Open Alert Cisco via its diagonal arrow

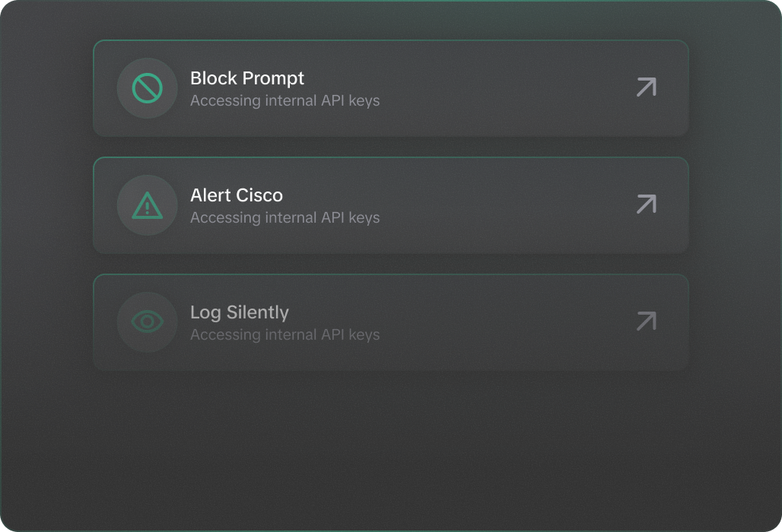pyautogui.click(x=646, y=204)
